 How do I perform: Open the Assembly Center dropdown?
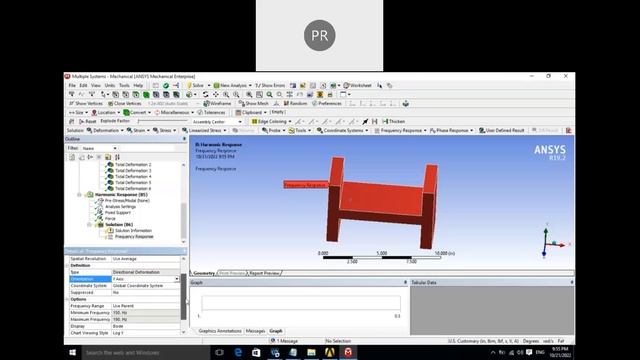(217, 122)
